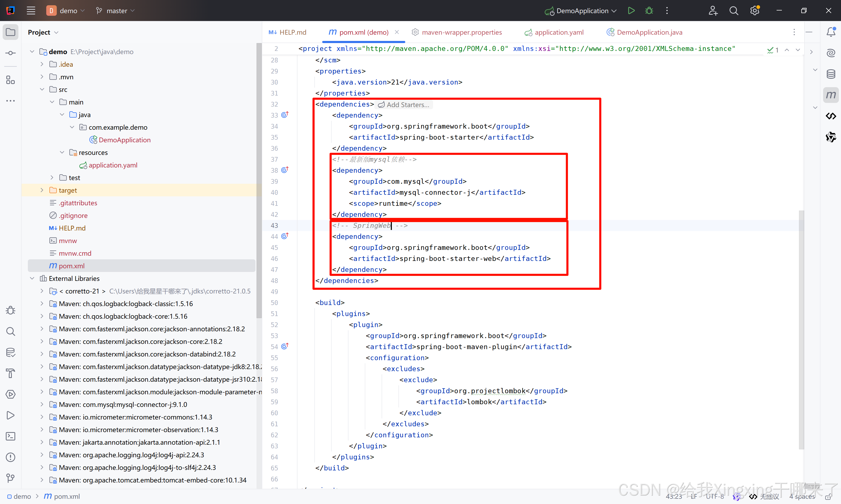
Task: Click the UTF-8 encoding in status bar
Action: pos(715,496)
